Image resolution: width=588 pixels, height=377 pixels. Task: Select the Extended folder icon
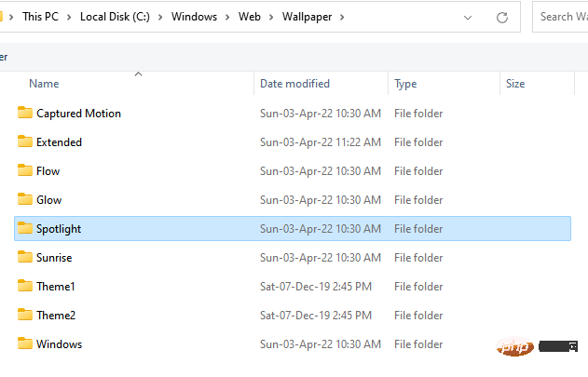point(25,141)
